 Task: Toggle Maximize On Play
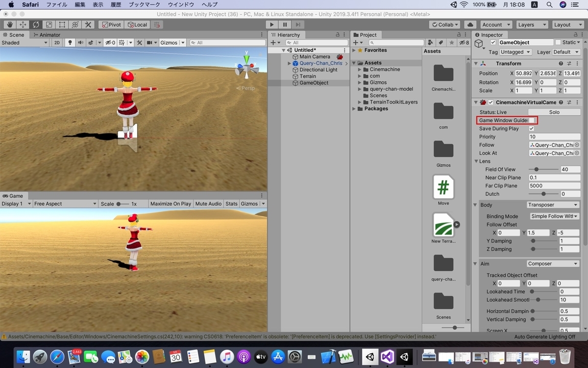point(171,204)
